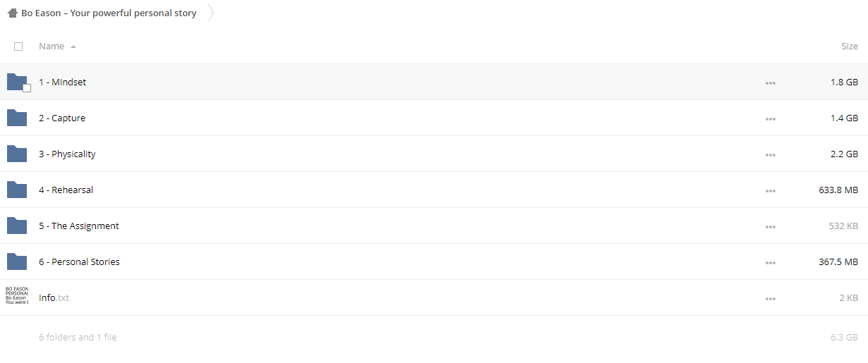
Task: Click the Info.txt file thumbnail
Action: pos(17,295)
